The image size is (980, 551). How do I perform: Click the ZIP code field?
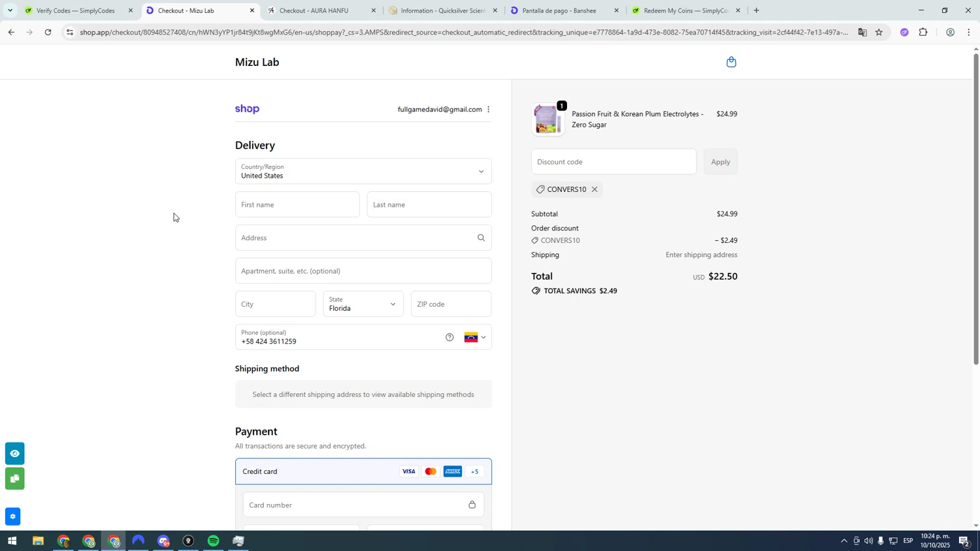451,304
